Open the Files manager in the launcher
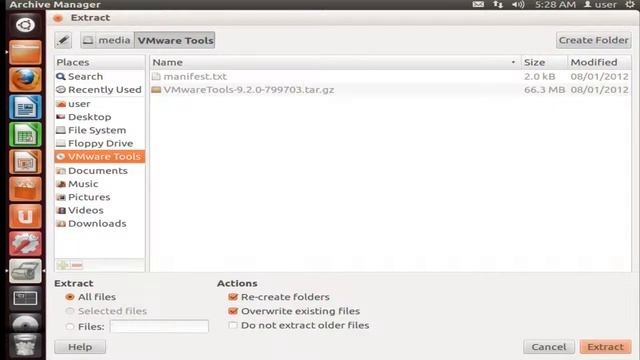The width and height of the screenshot is (640, 360). click(x=25, y=52)
